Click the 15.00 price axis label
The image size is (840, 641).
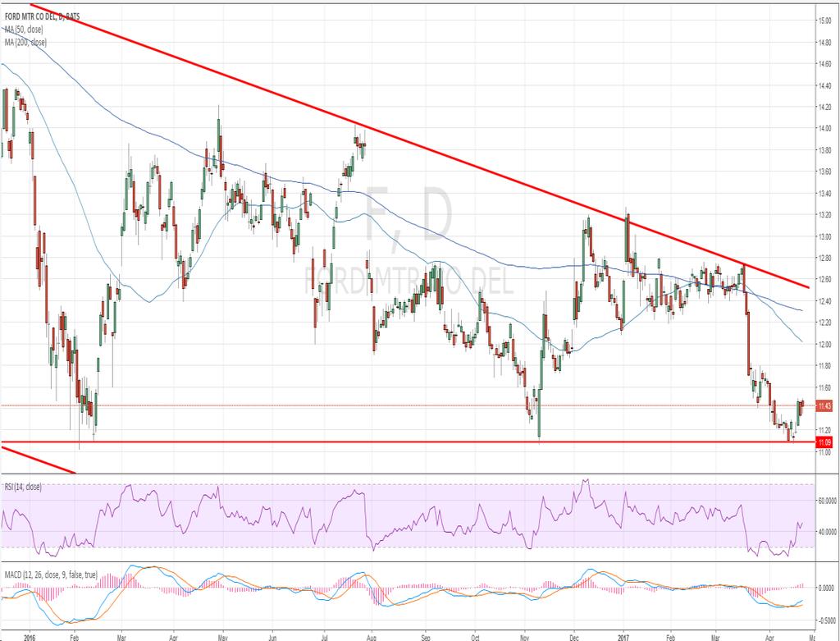pos(824,21)
